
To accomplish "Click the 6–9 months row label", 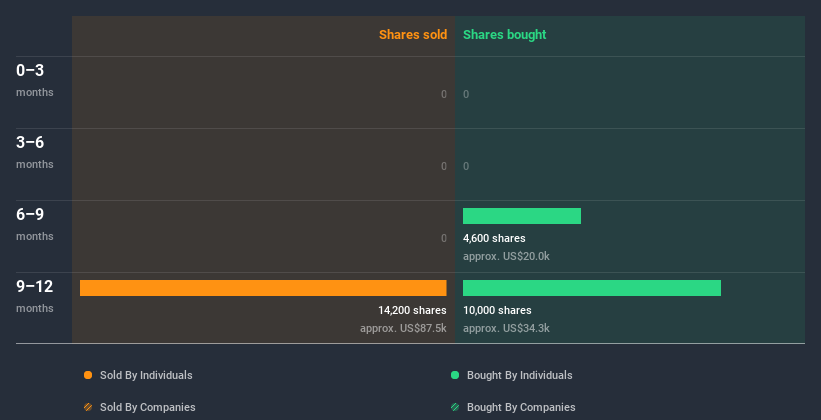I will pyautogui.click(x=35, y=224).
